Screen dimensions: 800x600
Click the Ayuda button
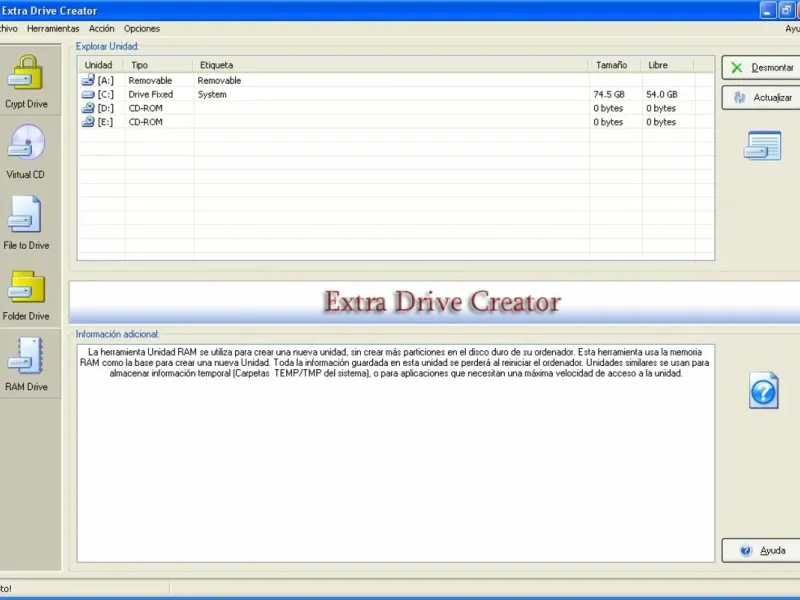click(761, 551)
